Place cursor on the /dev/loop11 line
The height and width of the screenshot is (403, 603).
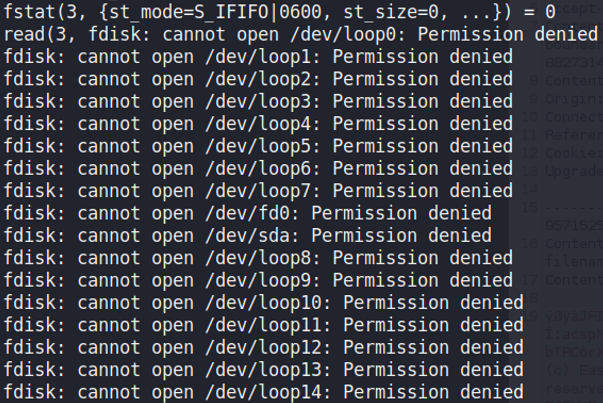[263, 325]
